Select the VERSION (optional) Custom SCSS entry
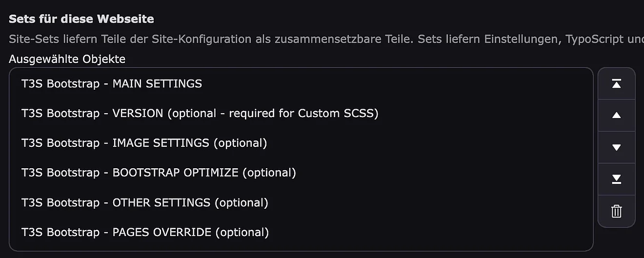644x258 pixels. click(x=200, y=114)
